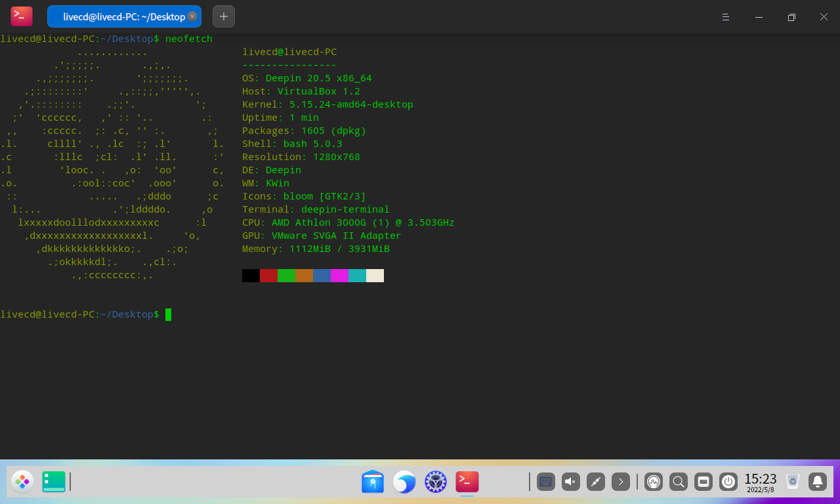This screenshot has height=504, width=840.
Task: Close the livecd@livecd-PC terminal tab
Action: 192,16
